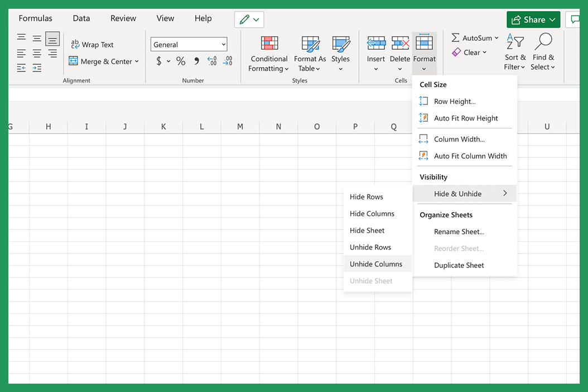588x392 pixels.
Task: Switch to the Review tab
Action: click(123, 18)
